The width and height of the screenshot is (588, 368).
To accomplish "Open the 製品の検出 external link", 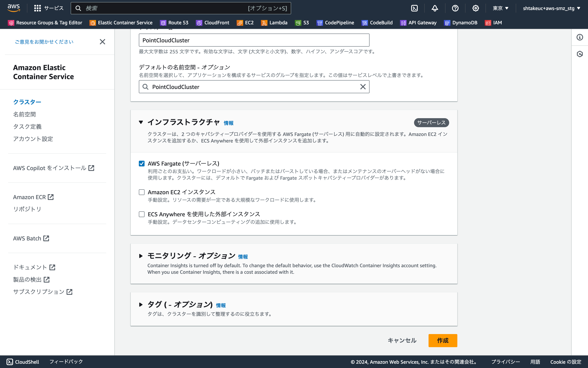I will pyautogui.click(x=31, y=279).
